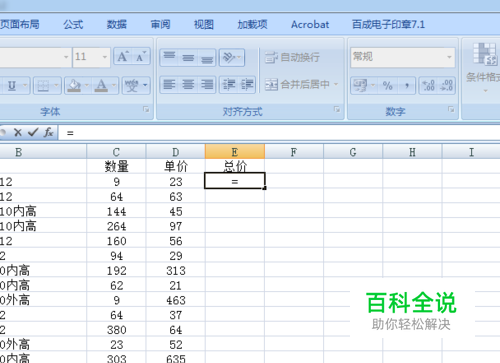Align text right
Image resolution: width=500 pixels, height=363 pixels.
point(207,85)
